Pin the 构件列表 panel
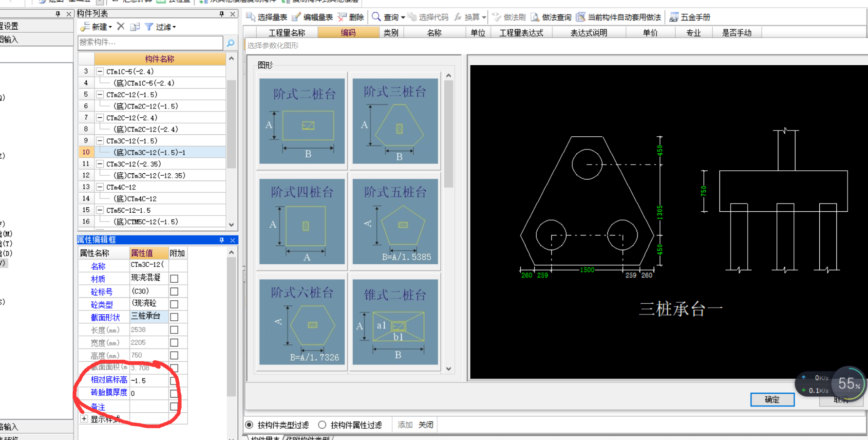 [222, 14]
